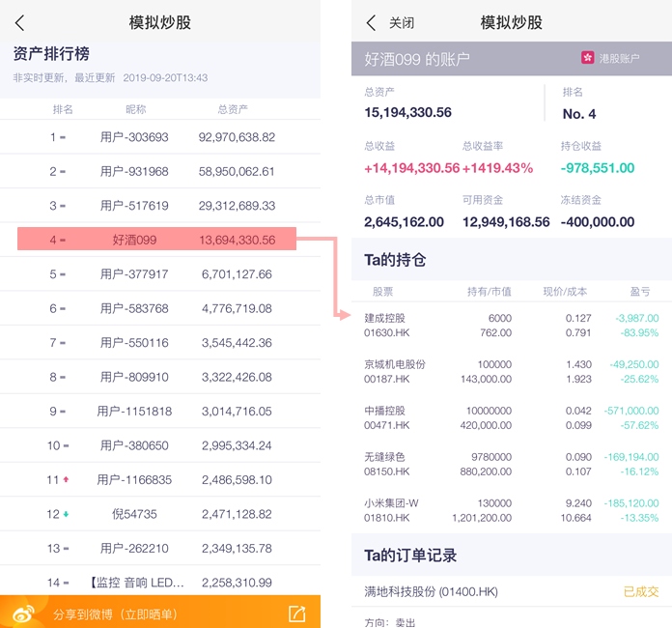Click position profit -978,551.00

click(x=598, y=168)
